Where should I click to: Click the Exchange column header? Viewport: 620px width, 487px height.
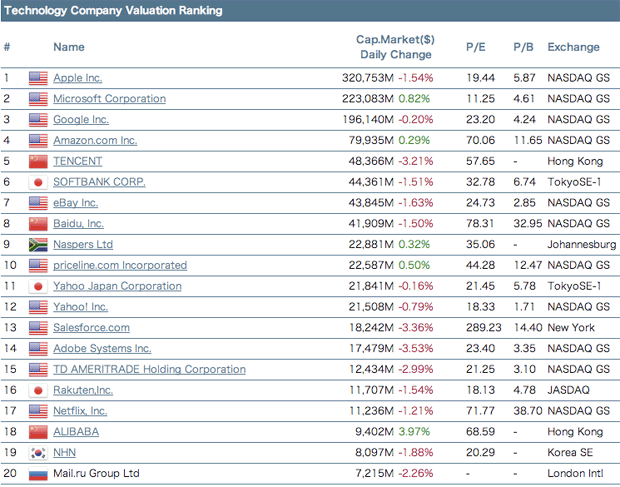tap(573, 47)
